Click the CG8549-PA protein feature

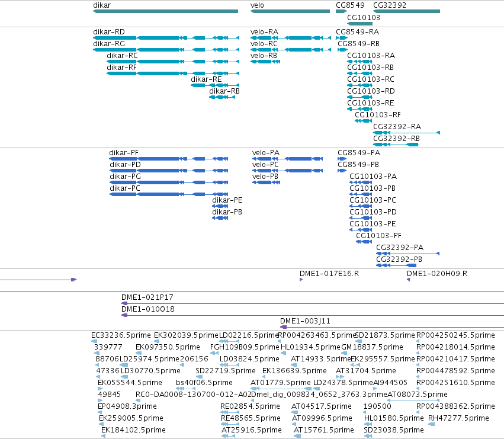[342, 159]
